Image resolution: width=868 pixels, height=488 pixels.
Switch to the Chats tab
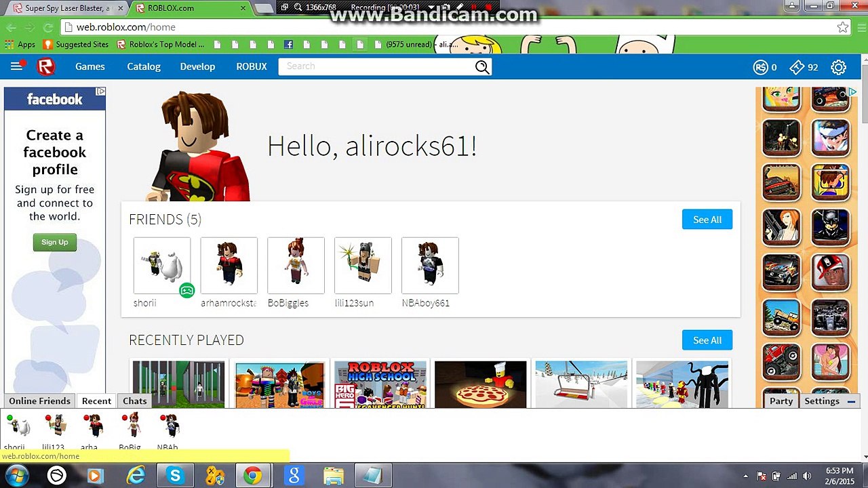coord(134,401)
